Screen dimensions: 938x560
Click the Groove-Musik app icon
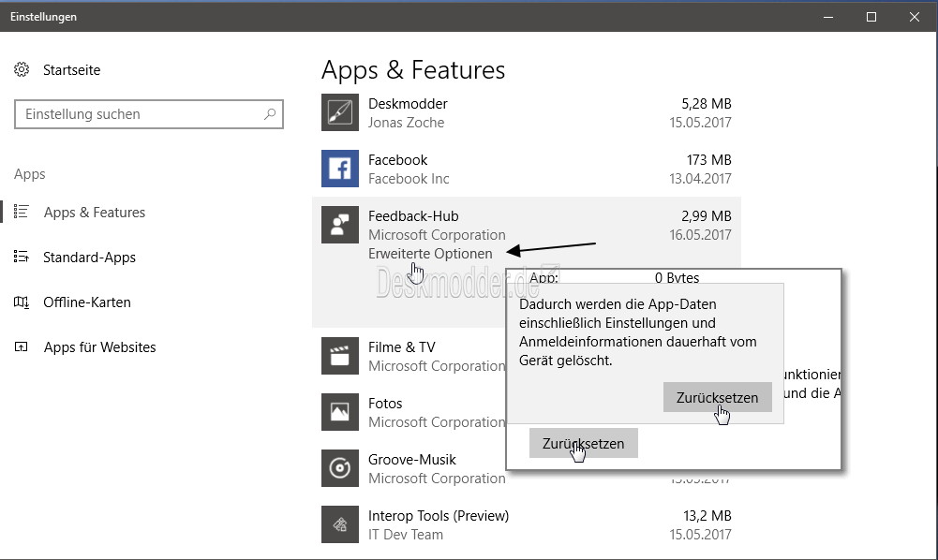(x=340, y=468)
